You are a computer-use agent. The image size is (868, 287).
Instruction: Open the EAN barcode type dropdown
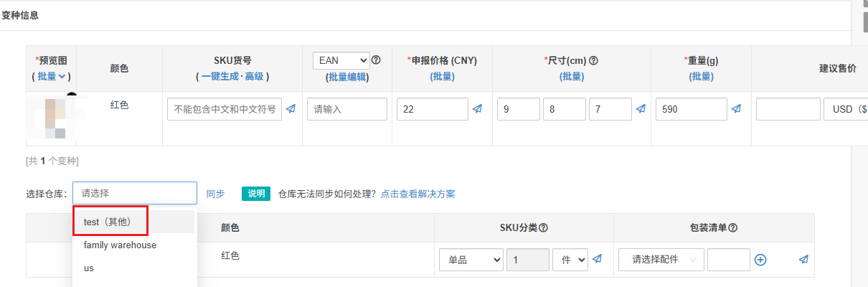(341, 60)
